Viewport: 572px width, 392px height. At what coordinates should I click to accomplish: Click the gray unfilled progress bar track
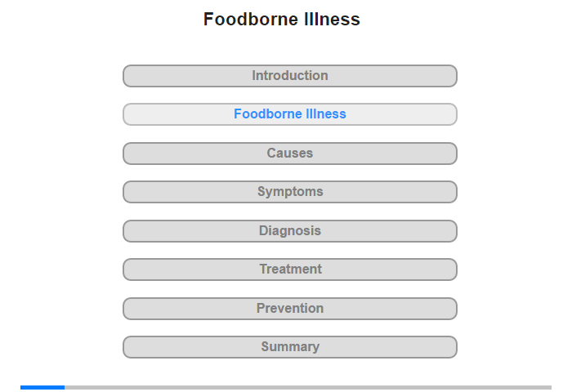click(308, 387)
